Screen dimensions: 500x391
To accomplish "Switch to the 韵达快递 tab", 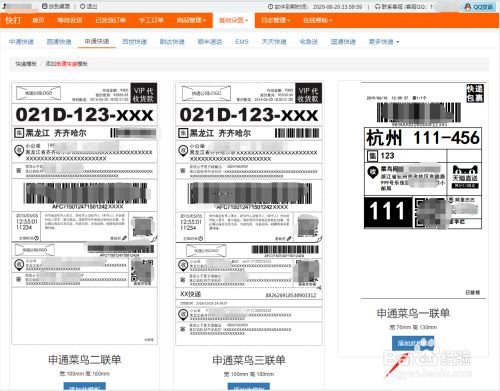I will (172, 42).
